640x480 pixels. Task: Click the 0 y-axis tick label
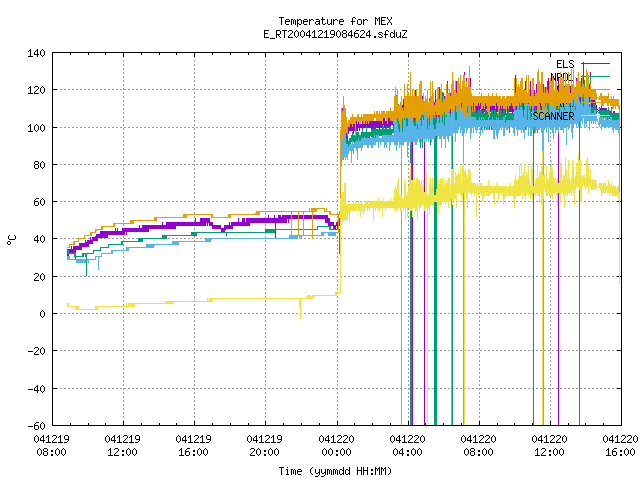42,314
